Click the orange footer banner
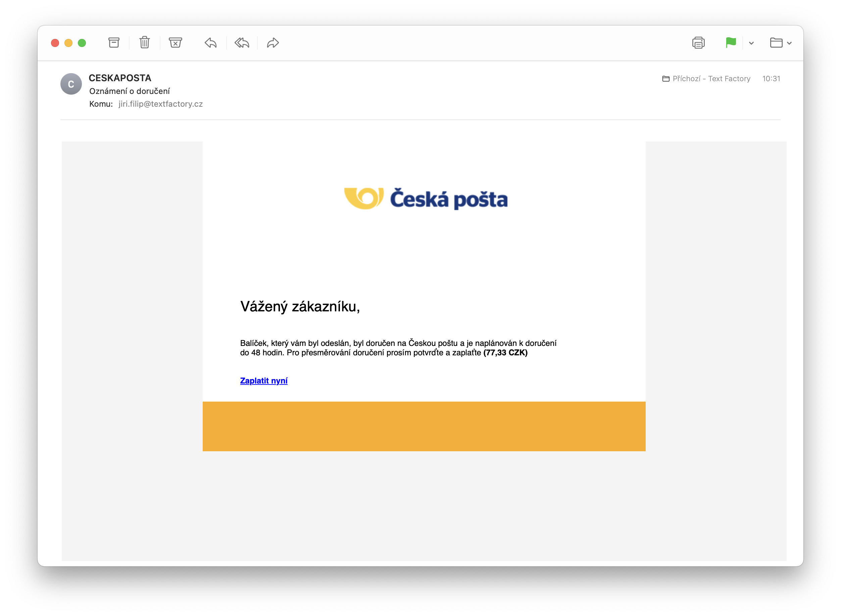This screenshot has height=616, width=841. (424, 426)
